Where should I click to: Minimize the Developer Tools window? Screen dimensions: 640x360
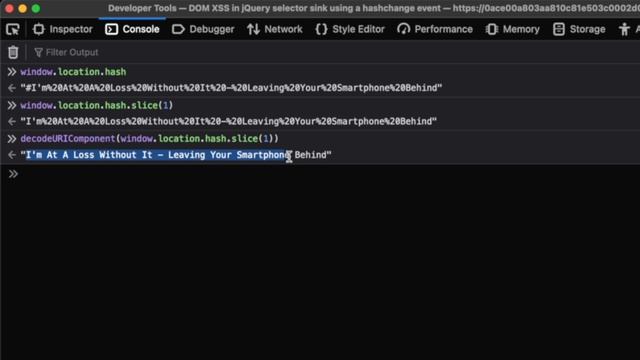coord(23,8)
